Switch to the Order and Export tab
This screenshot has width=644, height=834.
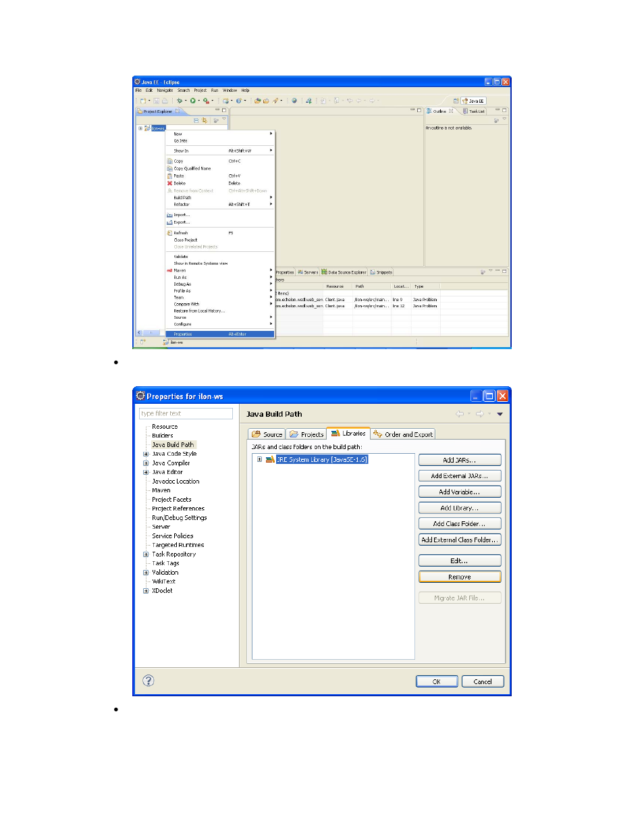coord(403,434)
